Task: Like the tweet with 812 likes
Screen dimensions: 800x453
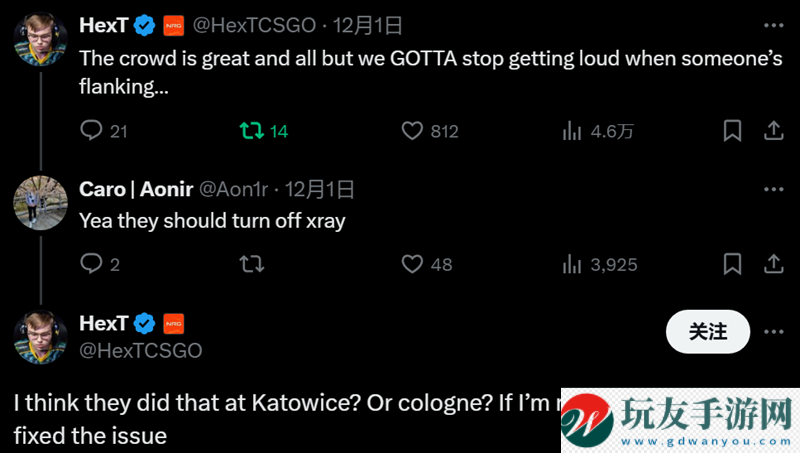Action: 412,131
